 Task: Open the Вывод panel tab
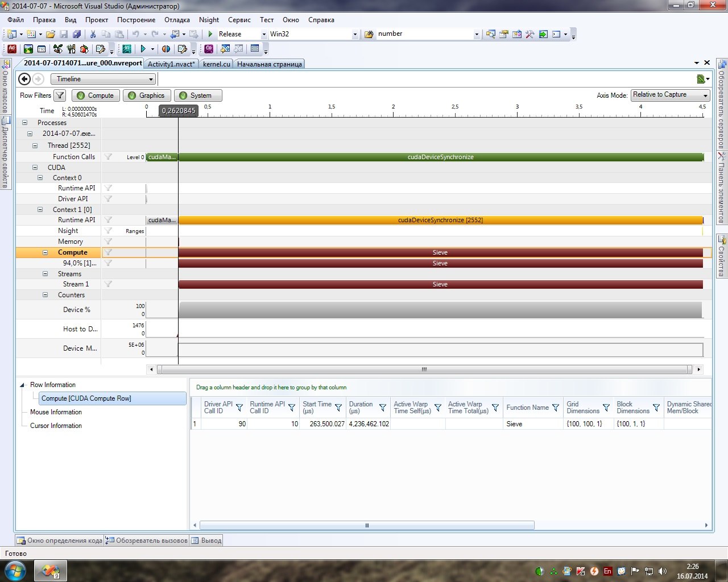[x=206, y=541]
